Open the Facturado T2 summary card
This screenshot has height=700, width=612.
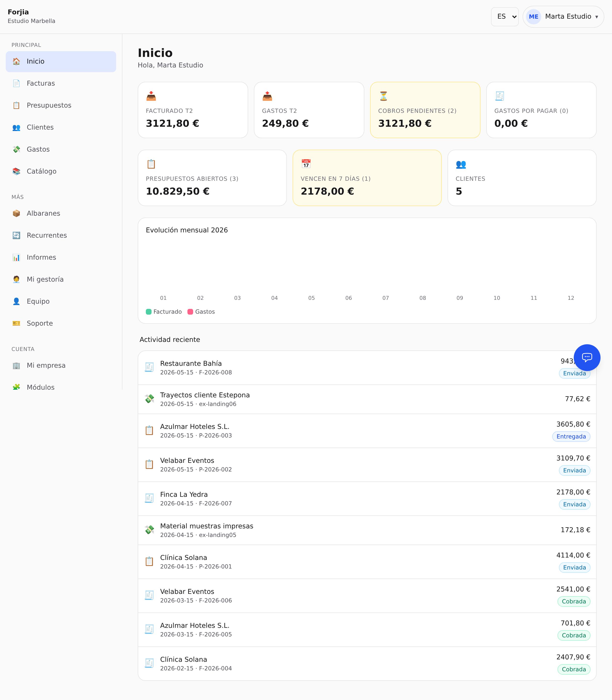pyautogui.click(x=193, y=110)
